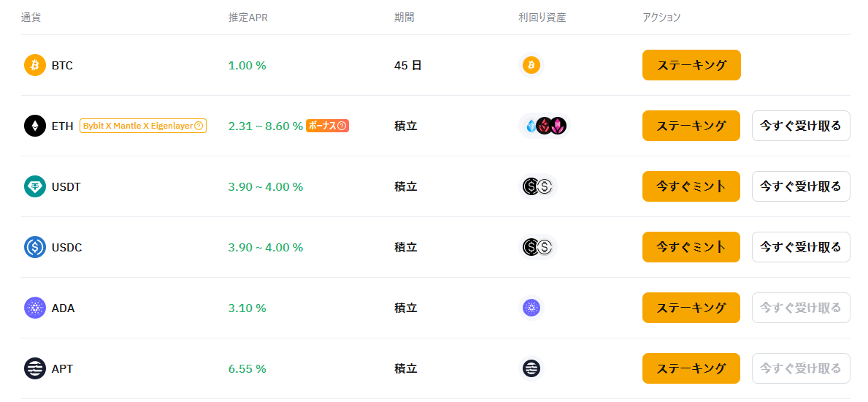The height and width of the screenshot is (402, 868).
Task: Click the yield asset icons in USDT row
Action: [x=537, y=186]
